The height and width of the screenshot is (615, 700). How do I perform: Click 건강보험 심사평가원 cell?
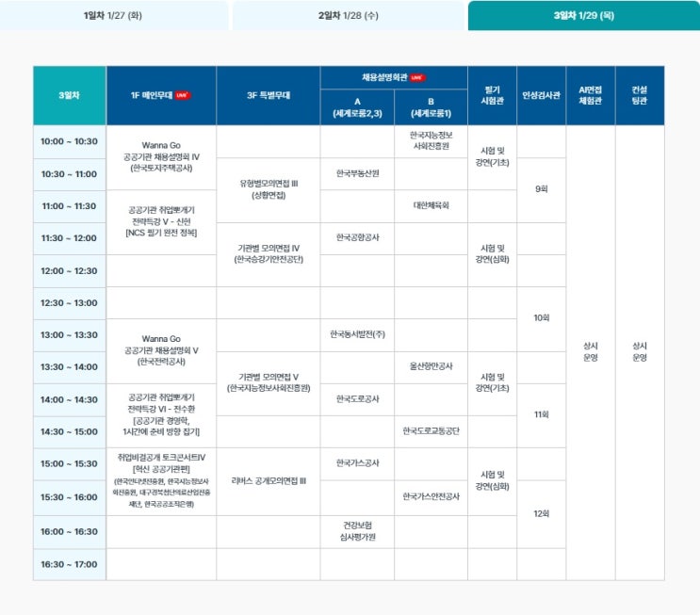[x=357, y=531]
